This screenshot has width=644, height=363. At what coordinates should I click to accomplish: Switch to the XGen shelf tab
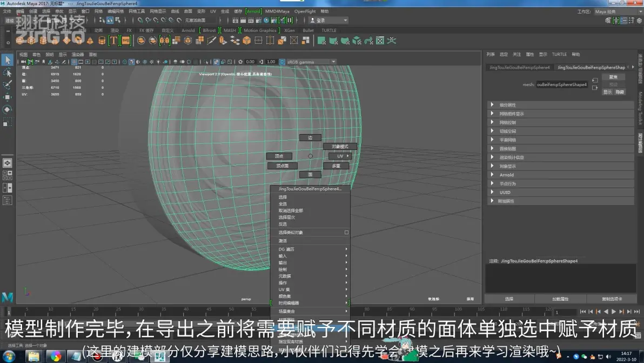[290, 30]
